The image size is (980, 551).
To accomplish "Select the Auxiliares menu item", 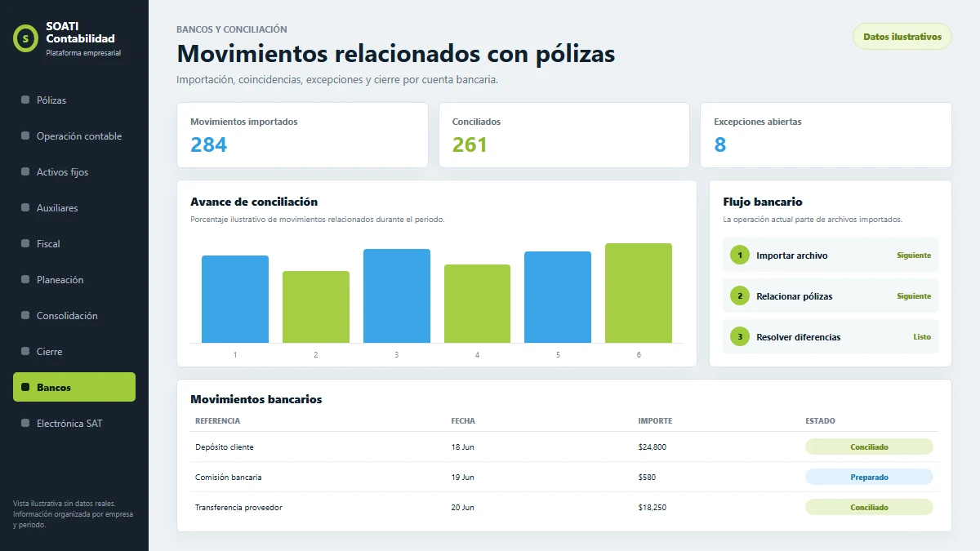I will point(74,208).
